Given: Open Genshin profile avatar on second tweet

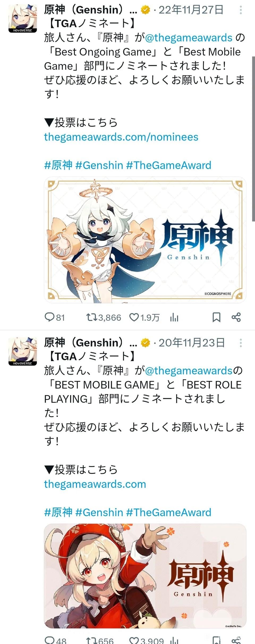Looking at the screenshot, I should pyautogui.click(x=23, y=351).
